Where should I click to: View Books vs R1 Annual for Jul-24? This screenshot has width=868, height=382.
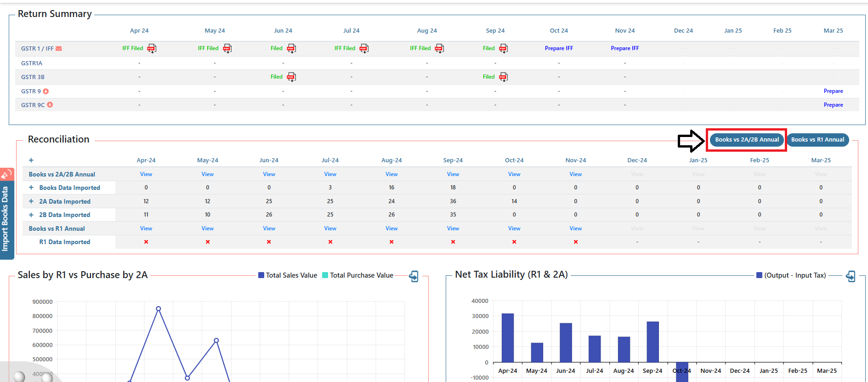click(x=330, y=228)
